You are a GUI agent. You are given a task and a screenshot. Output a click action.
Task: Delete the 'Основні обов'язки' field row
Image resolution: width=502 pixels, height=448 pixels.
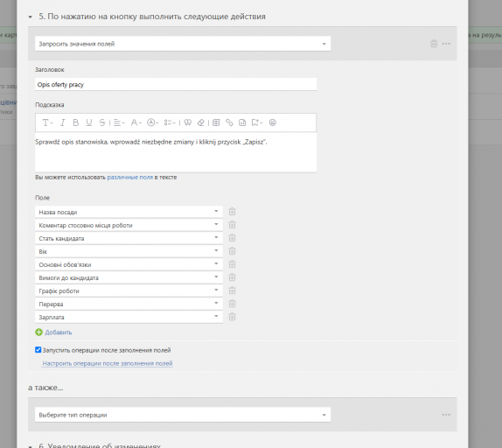[x=232, y=264]
